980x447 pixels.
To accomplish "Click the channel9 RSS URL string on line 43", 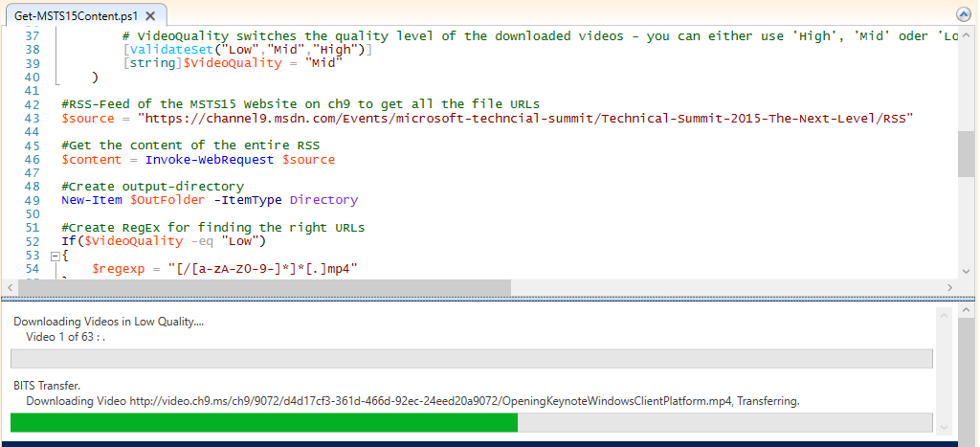I will pyautogui.click(x=526, y=119).
